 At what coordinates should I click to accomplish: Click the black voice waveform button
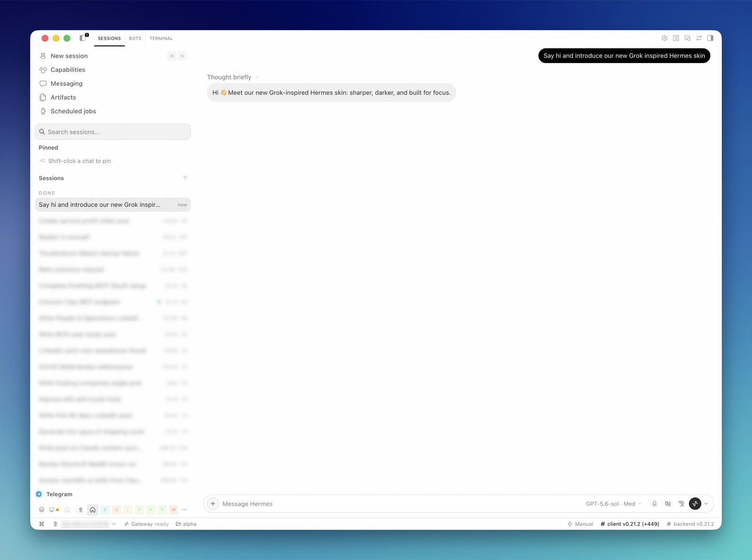tap(695, 504)
